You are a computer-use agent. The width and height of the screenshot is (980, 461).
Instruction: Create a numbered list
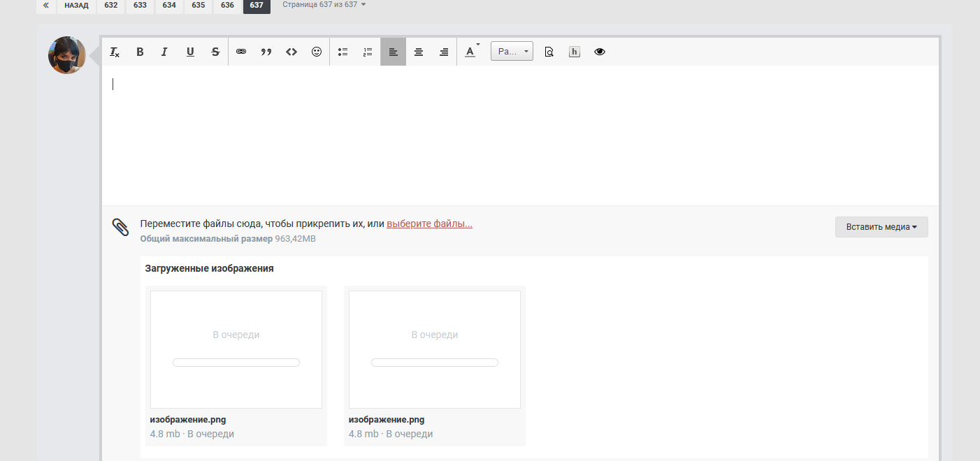(368, 52)
